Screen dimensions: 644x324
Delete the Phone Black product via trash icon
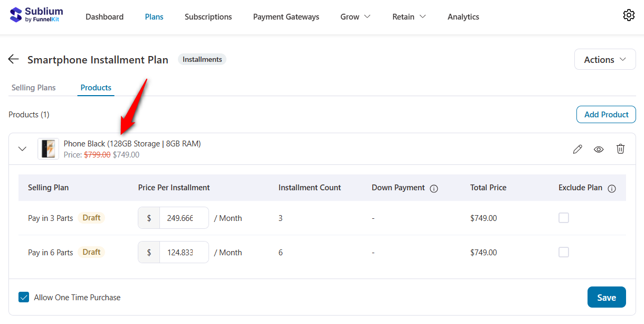point(620,149)
